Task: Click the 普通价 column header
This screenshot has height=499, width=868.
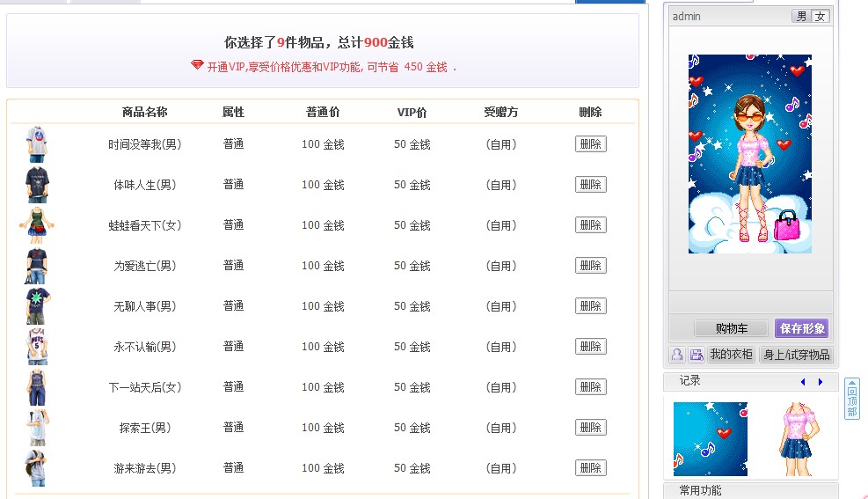Action: click(x=323, y=112)
